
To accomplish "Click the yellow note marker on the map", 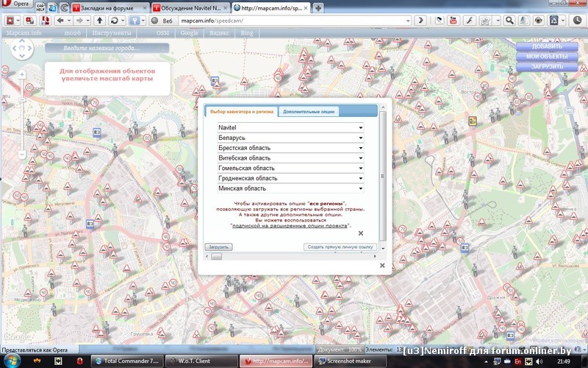I will tap(473, 121).
